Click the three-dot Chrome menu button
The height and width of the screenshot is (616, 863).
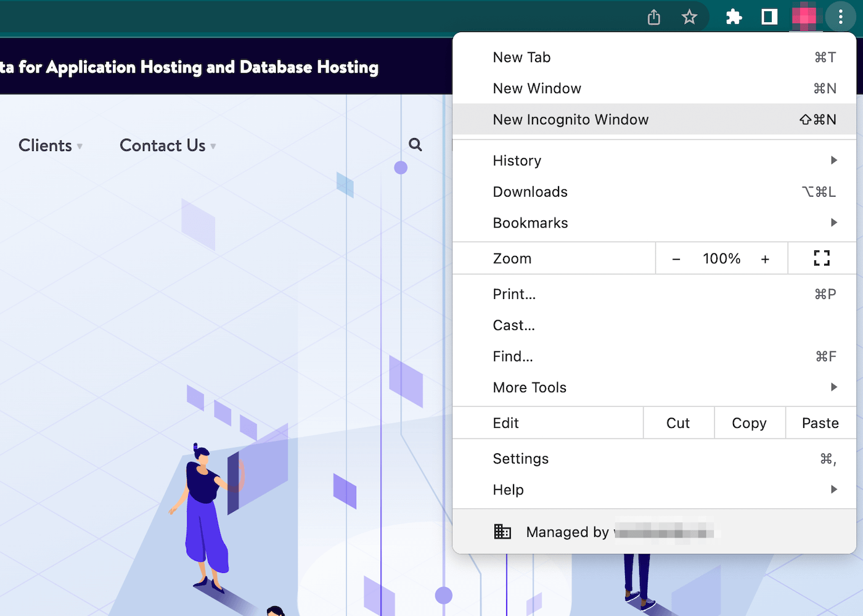[x=840, y=17]
